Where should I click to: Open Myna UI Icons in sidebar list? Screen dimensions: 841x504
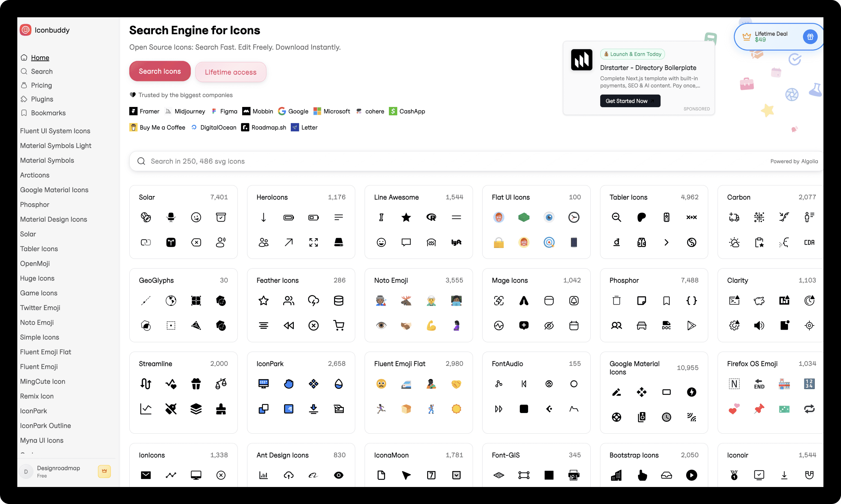pyautogui.click(x=41, y=440)
